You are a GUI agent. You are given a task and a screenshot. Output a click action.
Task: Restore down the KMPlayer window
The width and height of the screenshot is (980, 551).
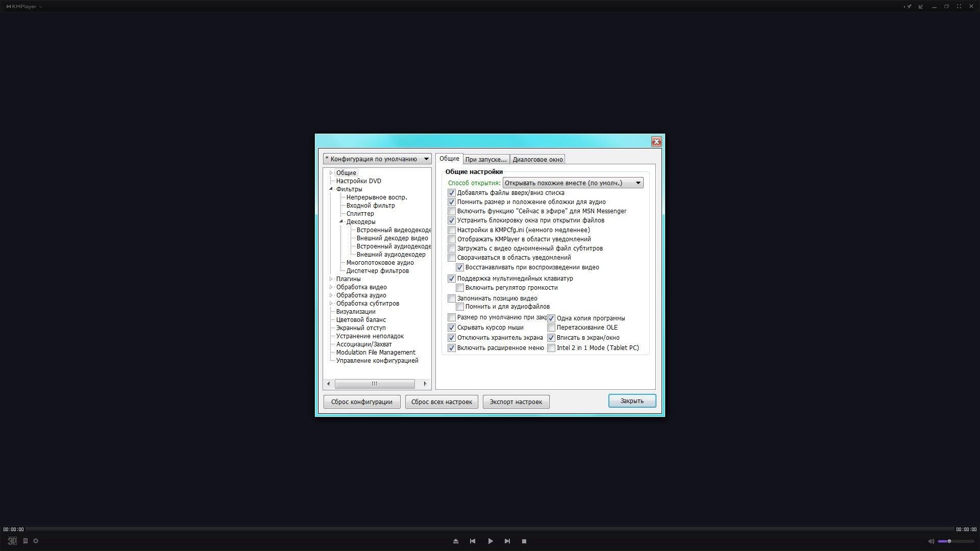(946, 7)
